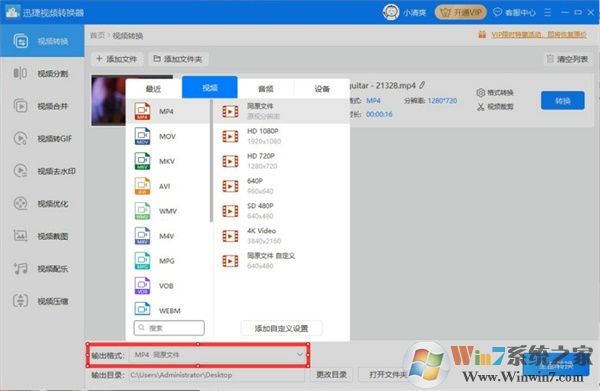
Task: Click the format list scrollbar
Action: (x=211, y=161)
